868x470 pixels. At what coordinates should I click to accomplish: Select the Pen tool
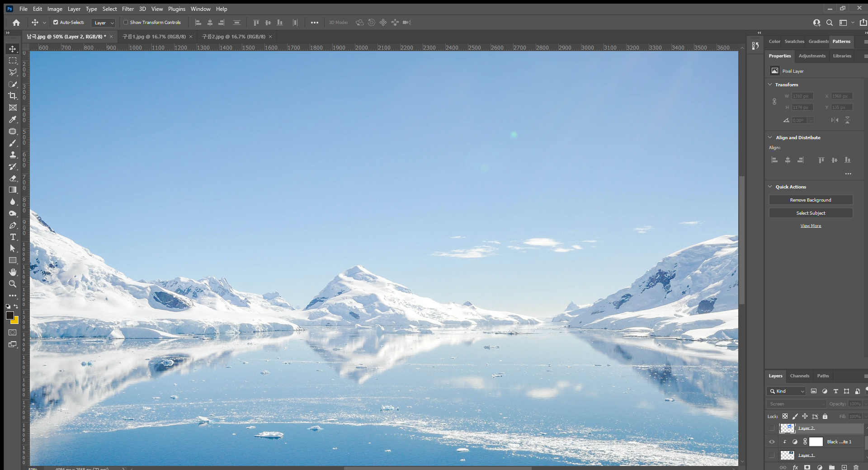tap(13, 225)
